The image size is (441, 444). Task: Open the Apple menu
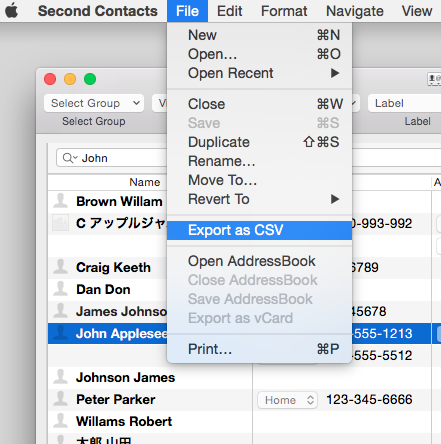[x=12, y=11]
